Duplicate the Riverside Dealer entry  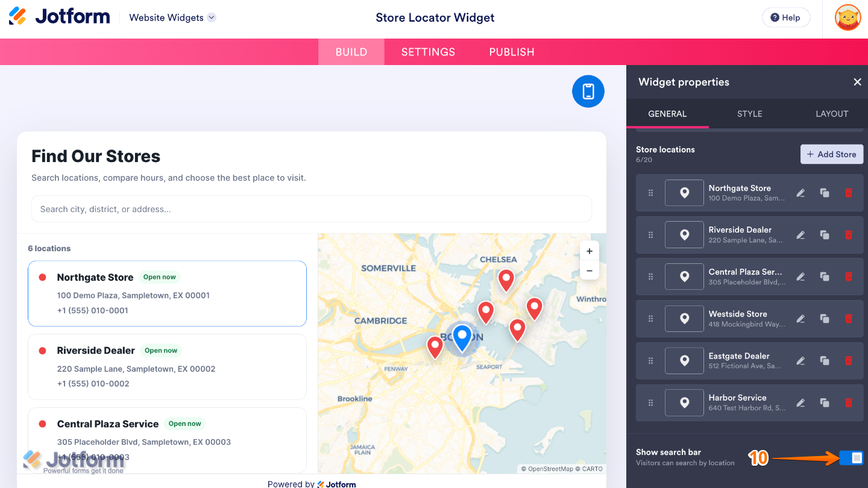[825, 235]
